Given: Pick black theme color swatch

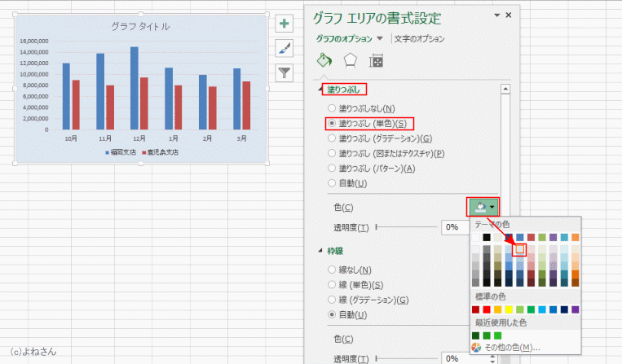Looking at the screenshot, I should (x=487, y=237).
